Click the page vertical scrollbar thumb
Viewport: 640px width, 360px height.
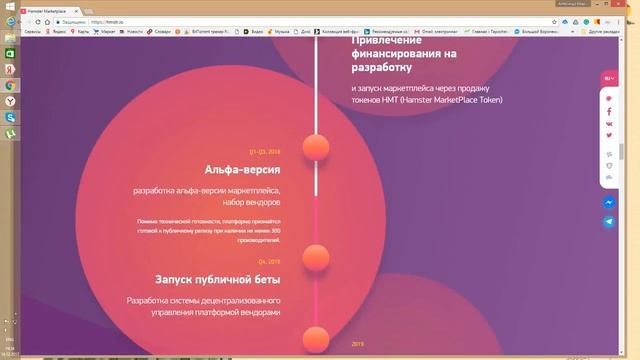621,151
